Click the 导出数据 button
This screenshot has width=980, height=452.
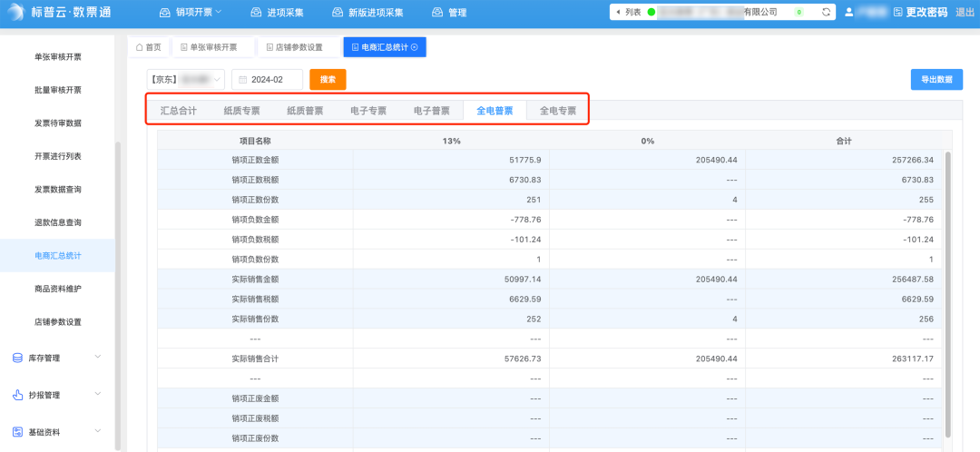pyautogui.click(x=936, y=79)
